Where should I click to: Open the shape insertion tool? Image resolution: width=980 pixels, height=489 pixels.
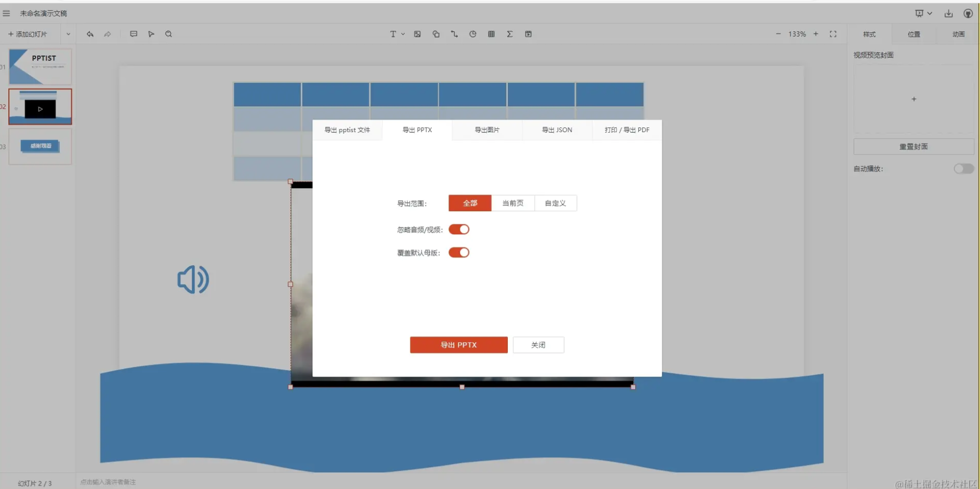(x=435, y=34)
